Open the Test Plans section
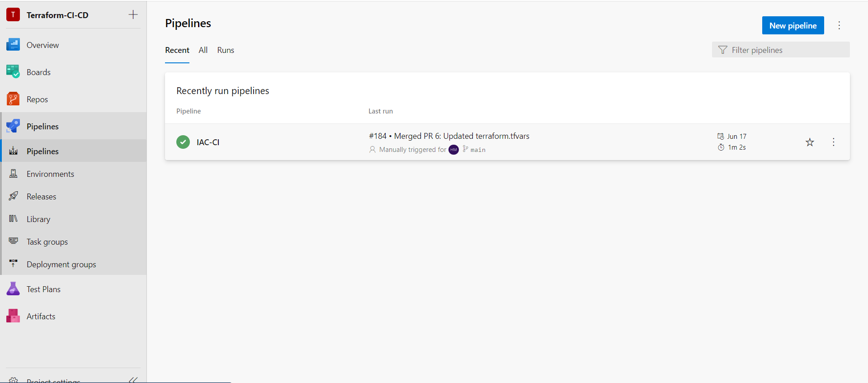This screenshot has height=383, width=868. point(43,288)
